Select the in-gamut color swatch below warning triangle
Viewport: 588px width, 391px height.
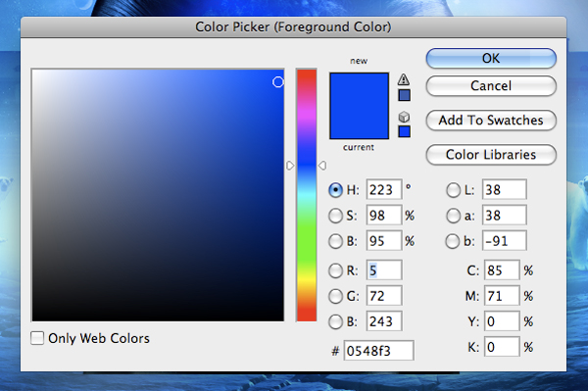pos(404,95)
